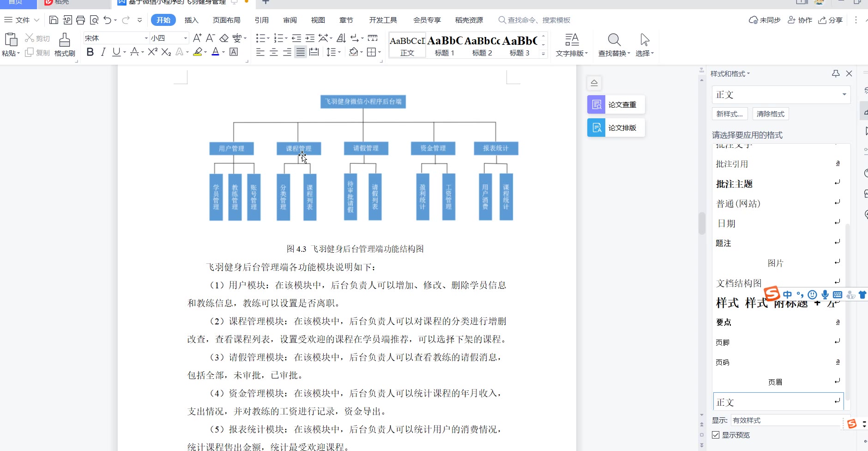Viewport: 868px width, 451px height.
Task: Click the 清除格式 button
Action: click(x=770, y=114)
